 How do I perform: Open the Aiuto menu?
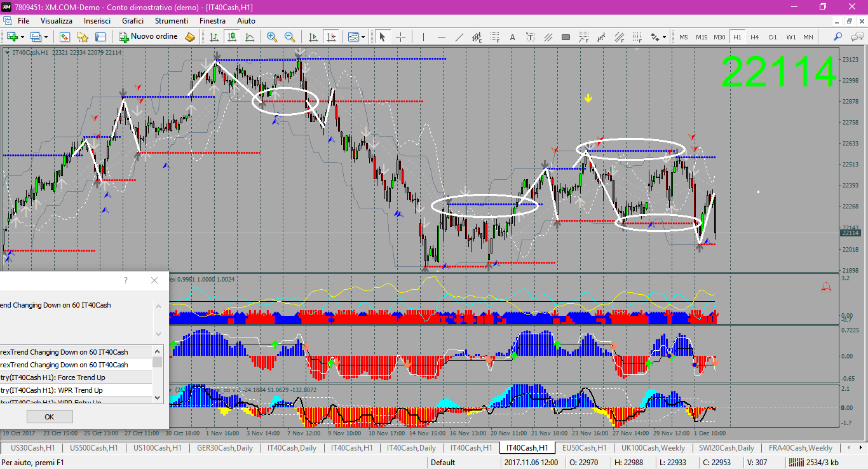click(x=246, y=21)
